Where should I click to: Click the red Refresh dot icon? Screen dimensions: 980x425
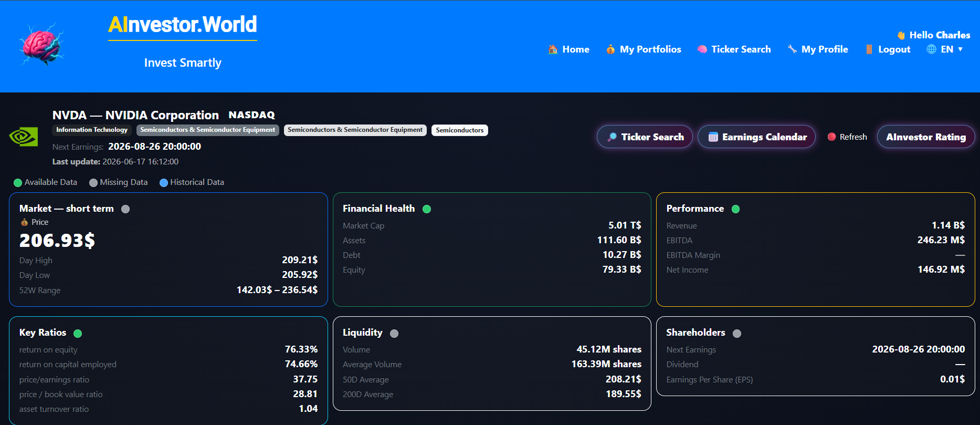[831, 137]
